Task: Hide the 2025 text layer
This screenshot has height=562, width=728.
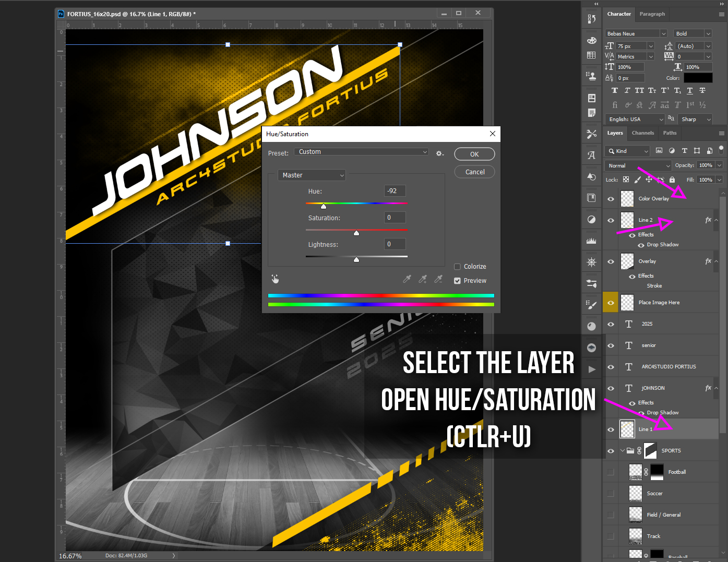Action: tap(611, 324)
